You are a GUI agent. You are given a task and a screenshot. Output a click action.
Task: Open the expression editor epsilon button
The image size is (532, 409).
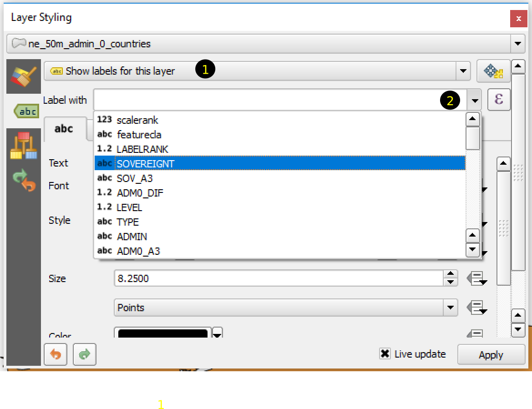499,100
